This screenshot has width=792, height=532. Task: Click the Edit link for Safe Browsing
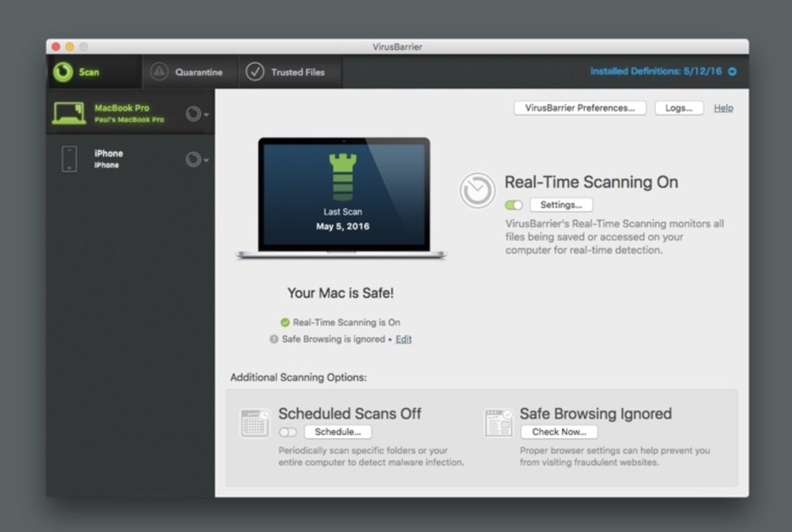point(403,339)
